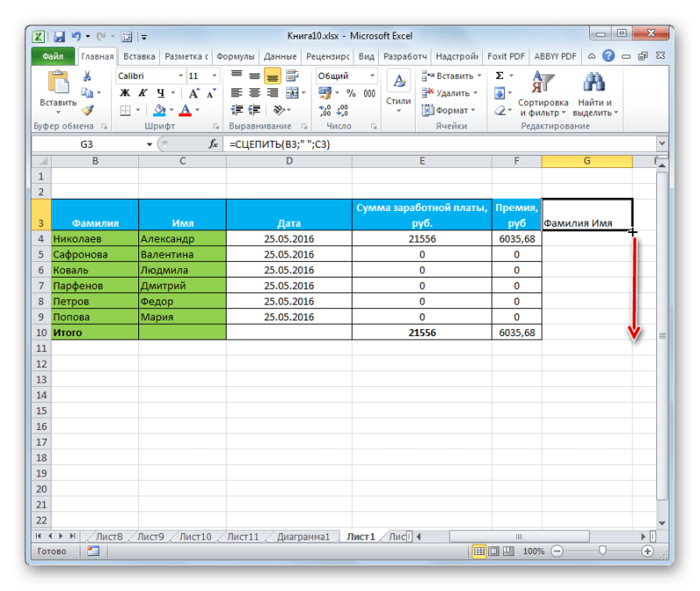Click Decrease Indent icon
The width and height of the screenshot is (700, 591).
pos(236,110)
